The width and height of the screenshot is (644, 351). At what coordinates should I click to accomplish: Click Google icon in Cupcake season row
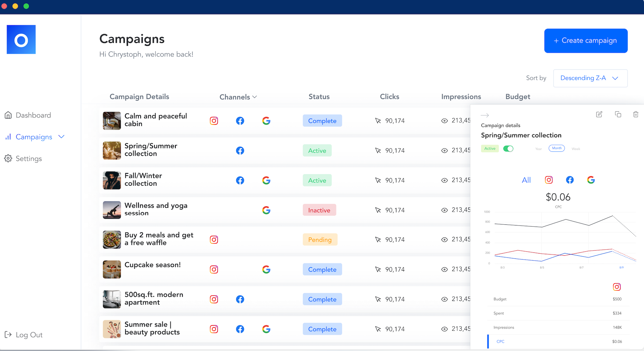[266, 269]
